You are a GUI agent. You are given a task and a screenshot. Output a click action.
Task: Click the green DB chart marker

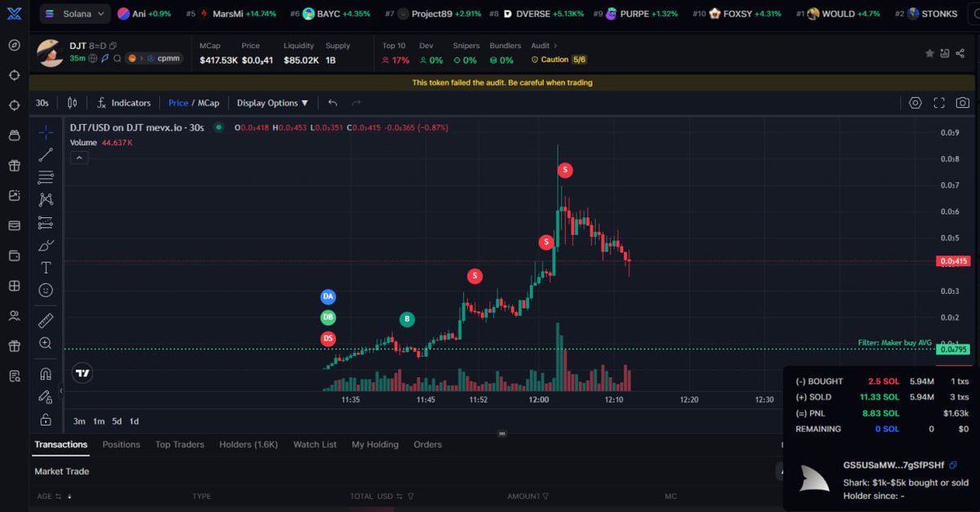click(327, 318)
